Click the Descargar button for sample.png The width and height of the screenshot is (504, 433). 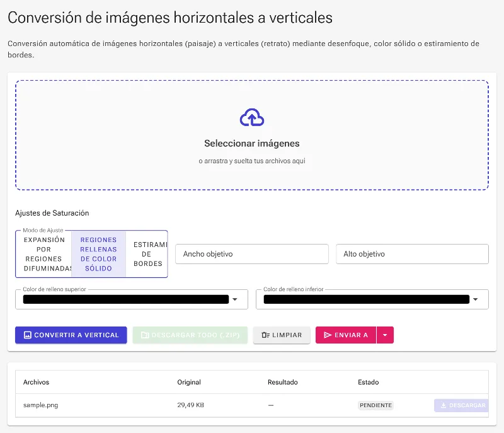(461, 405)
